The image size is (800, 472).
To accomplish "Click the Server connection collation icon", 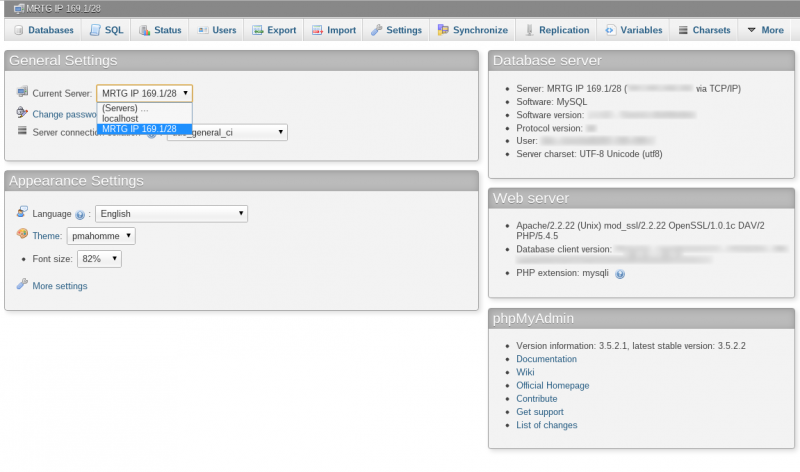I will pos(22,131).
